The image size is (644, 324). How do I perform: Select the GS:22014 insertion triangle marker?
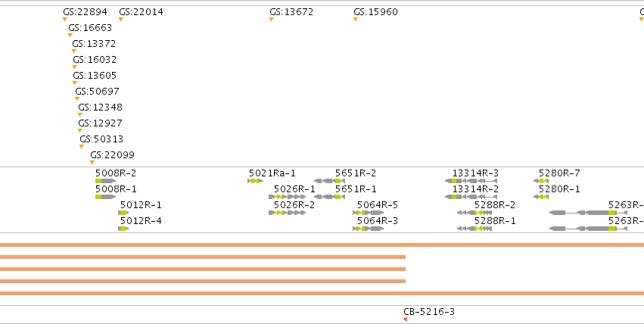tap(121, 19)
